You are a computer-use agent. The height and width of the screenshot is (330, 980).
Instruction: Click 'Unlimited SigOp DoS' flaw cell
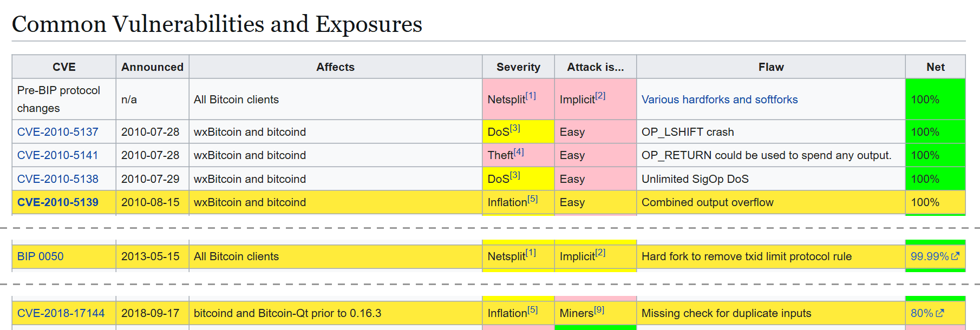771,179
